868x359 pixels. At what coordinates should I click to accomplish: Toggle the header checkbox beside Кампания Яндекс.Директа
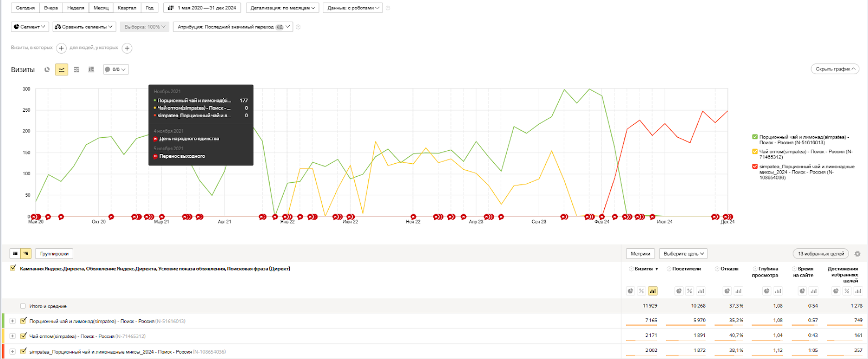[x=13, y=268]
